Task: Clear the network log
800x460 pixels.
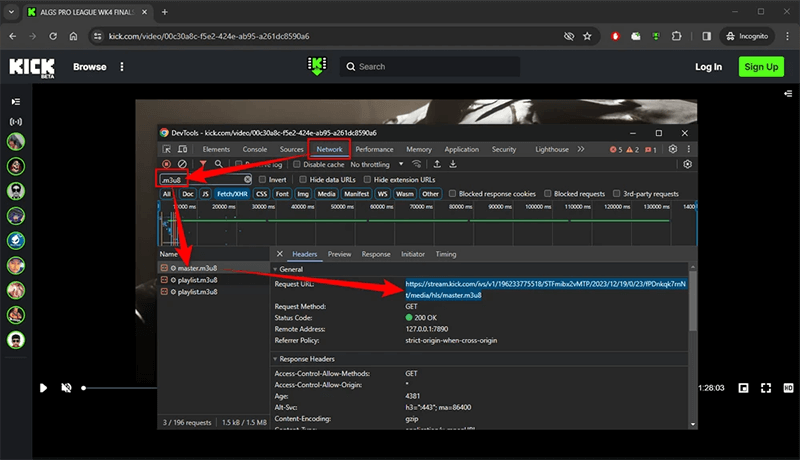Action: (x=182, y=164)
